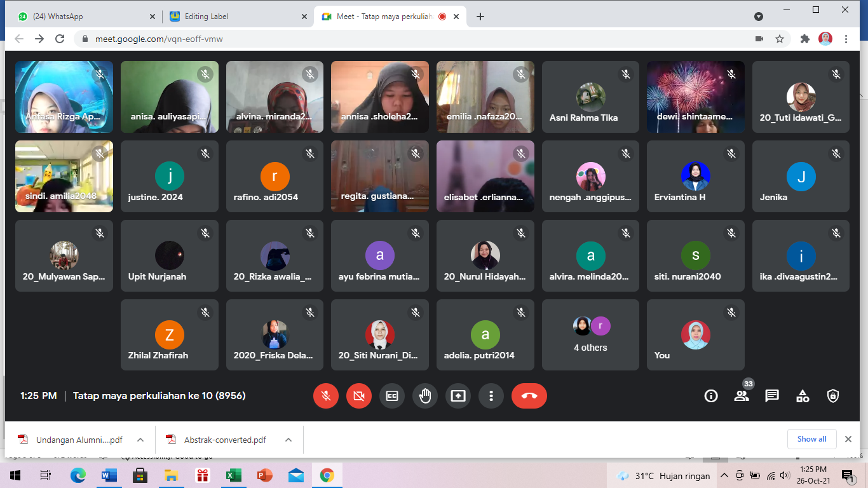Image resolution: width=868 pixels, height=488 pixels.
Task: Open the chat with everyone panel
Action: (772, 396)
